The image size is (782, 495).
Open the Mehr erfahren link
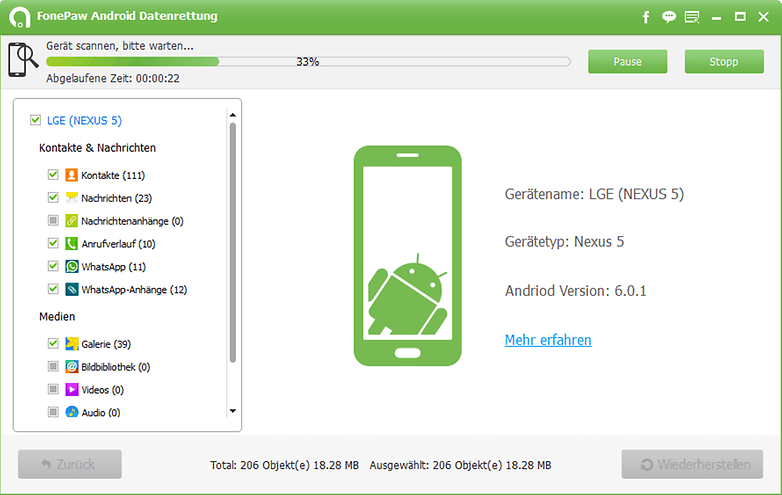point(548,340)
